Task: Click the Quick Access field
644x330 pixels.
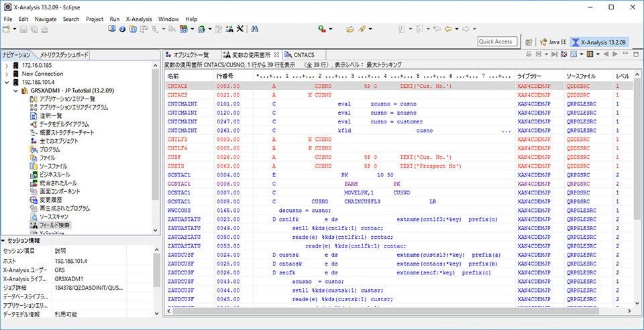Action: tap(496, 42)
